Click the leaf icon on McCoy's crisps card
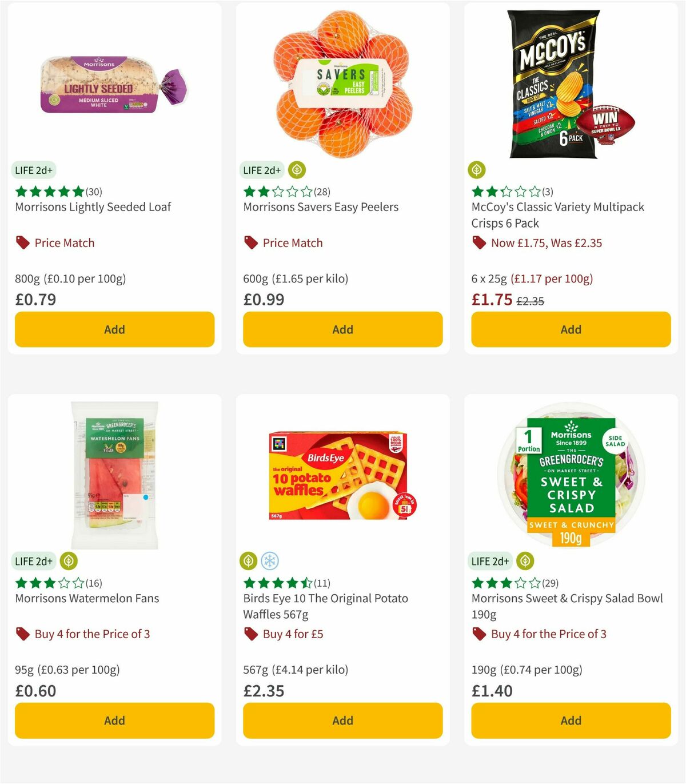686x784 pixels. click(x=476, y=170)
